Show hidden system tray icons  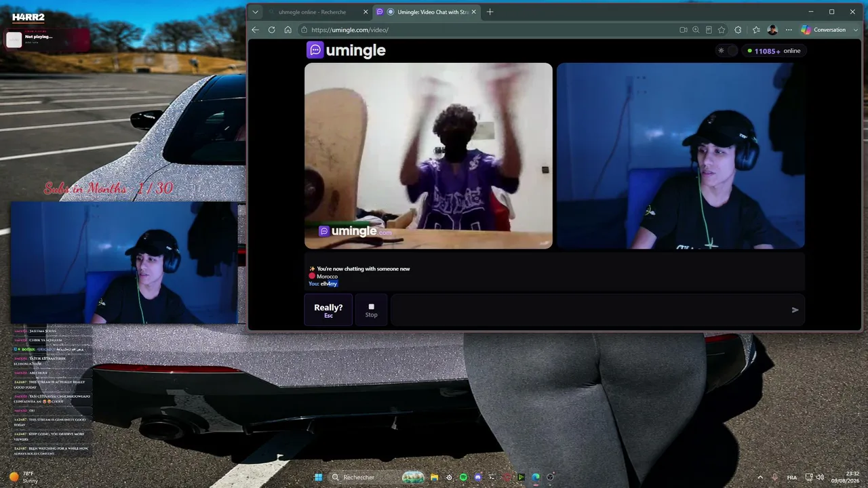pos(759,477)
